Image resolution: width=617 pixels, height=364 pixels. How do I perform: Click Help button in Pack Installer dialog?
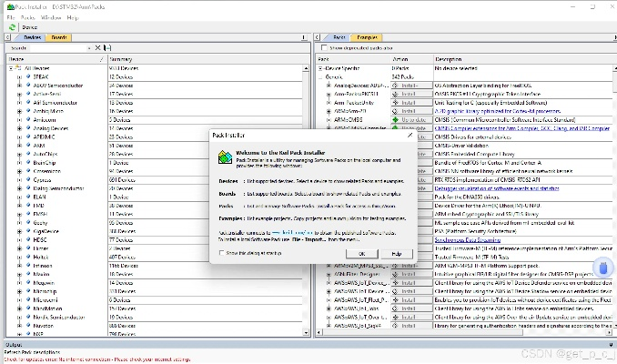[x=395, y=253]
